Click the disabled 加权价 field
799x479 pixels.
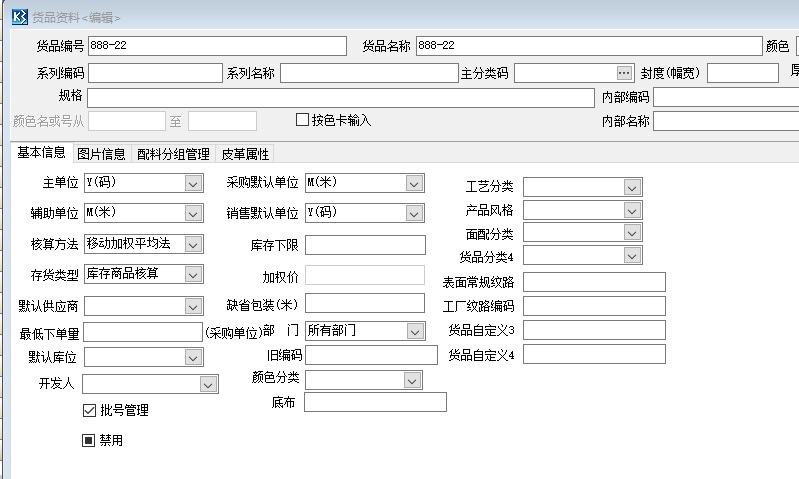365,275
